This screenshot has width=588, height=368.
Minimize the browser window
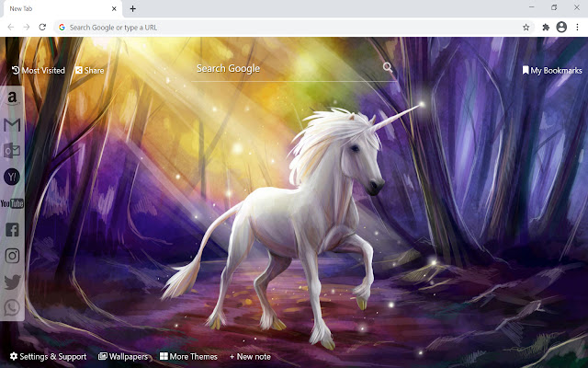532,7
